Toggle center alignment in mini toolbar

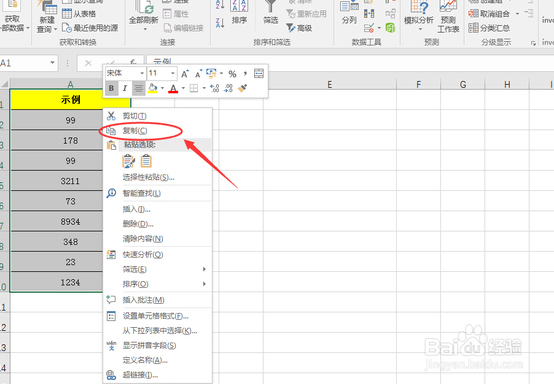[x=138, y=88]
